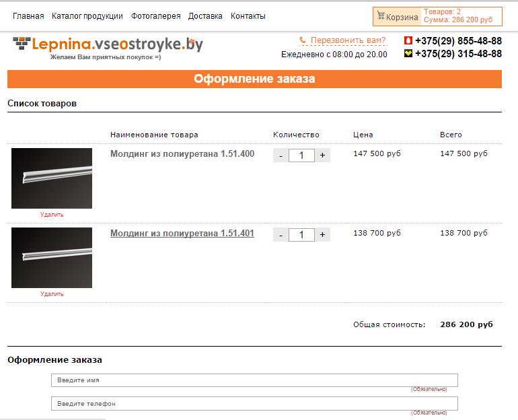Click the Список товаров heading
The image size is (518, 420).
point(42,104)
